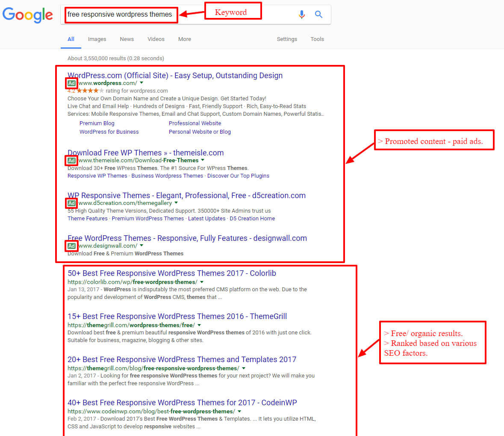Screen dimensions: 504x436
Task: Click the Ad badge next to designwall.com
Action: point(71,246)
